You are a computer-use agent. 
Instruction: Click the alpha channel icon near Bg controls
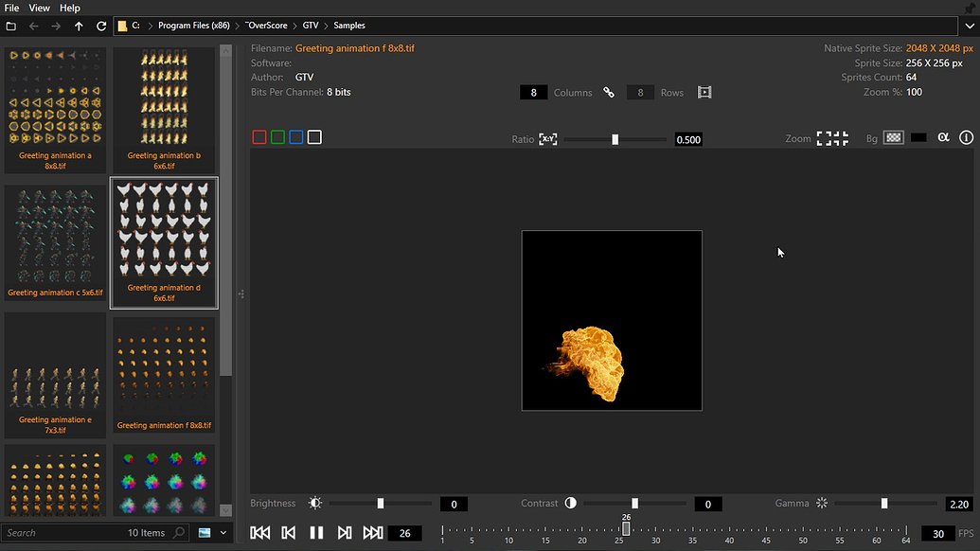coord(943,137)
